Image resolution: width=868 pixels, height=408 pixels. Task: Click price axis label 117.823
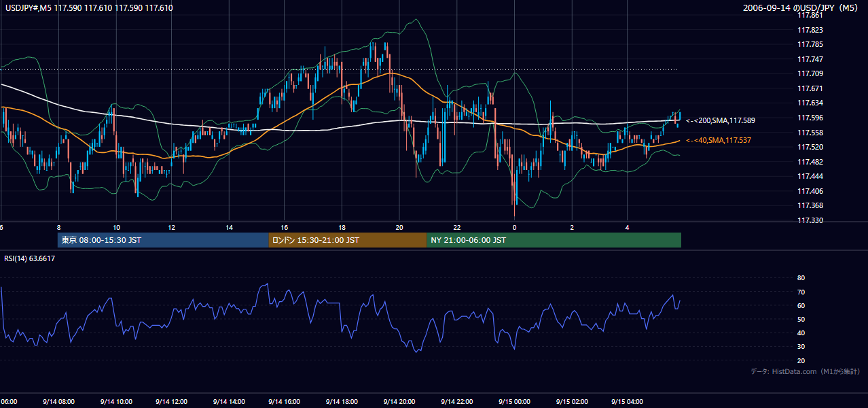pyautogui.click(x=810, y=30)
